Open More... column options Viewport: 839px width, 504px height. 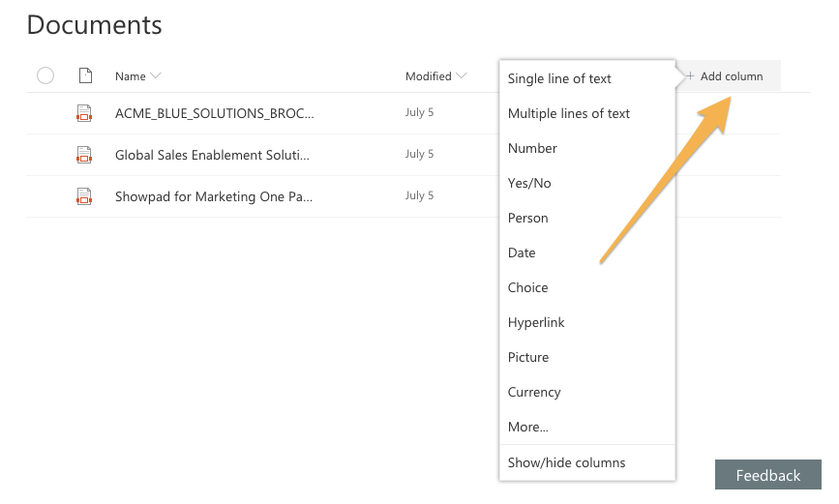pyautogui.click(x=527, y=427)
